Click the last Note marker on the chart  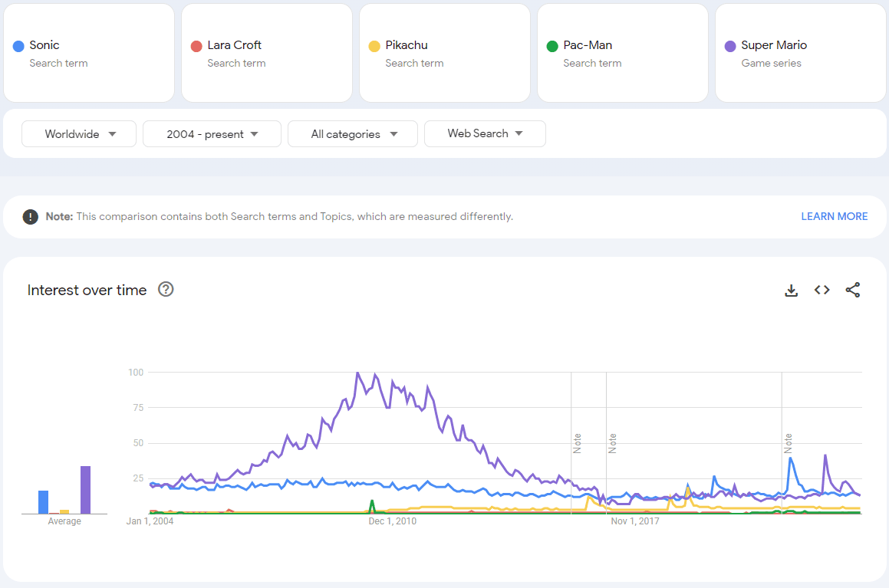click(x=788, y=444)
